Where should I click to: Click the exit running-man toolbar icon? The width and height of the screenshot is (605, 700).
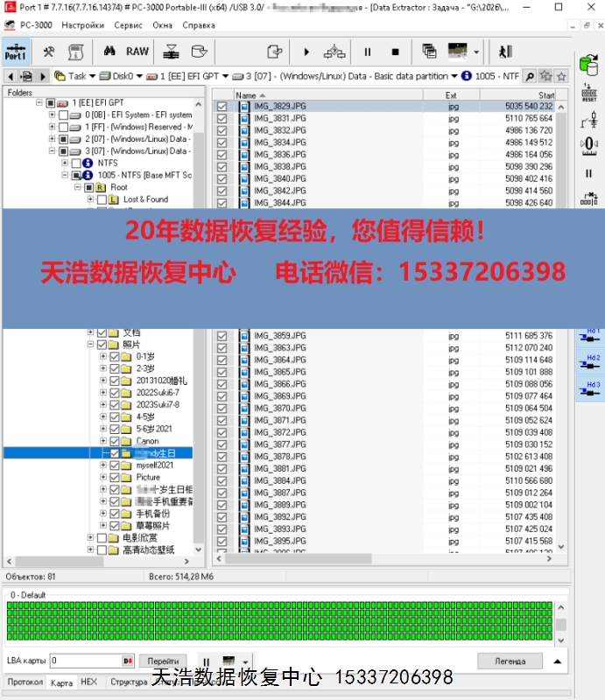pos(505,52)
